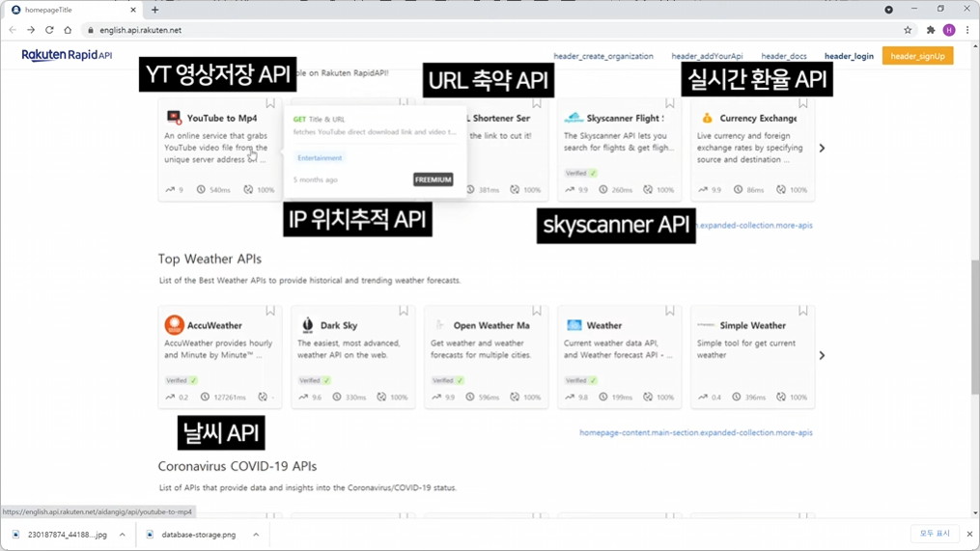The image size is (980, 551).
Task: Open header_docs link
Action: coord(784,56)
